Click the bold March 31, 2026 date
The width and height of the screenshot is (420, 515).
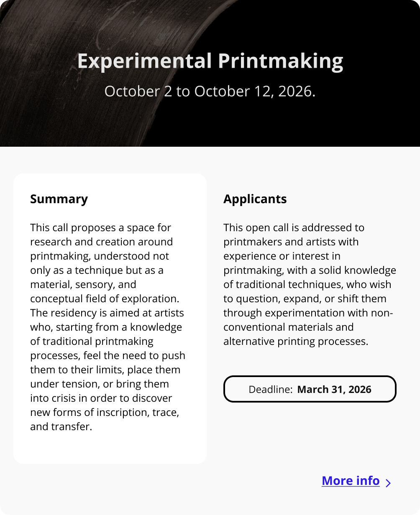(334, 390)
